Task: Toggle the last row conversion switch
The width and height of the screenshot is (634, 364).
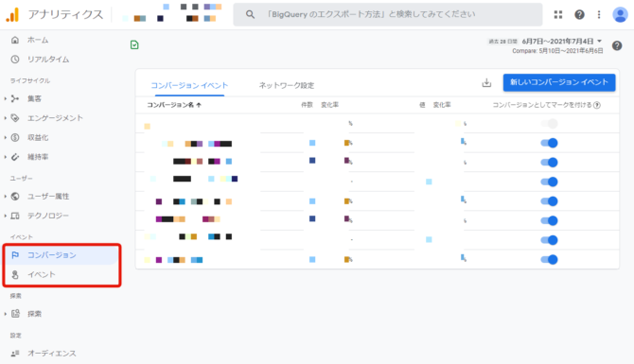Action: point(549,259)
